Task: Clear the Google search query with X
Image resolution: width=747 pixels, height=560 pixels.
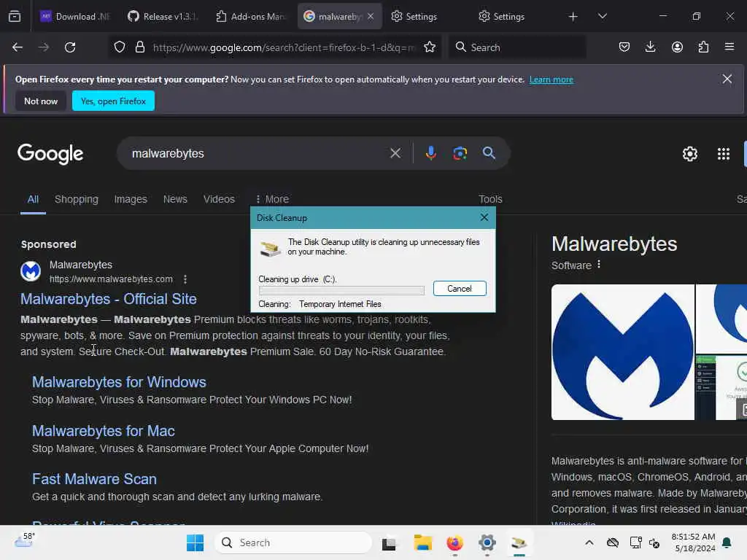Action: tap(395, 153)
